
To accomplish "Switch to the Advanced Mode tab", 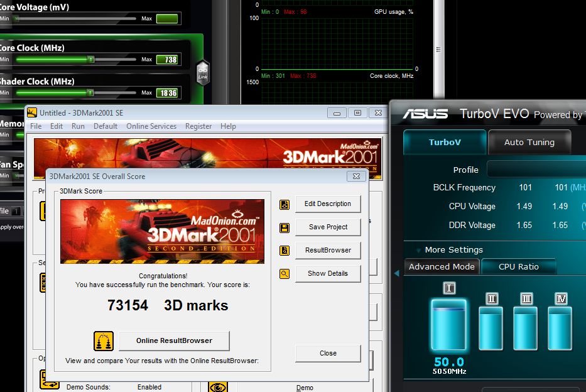I will [x=442, y=266].
